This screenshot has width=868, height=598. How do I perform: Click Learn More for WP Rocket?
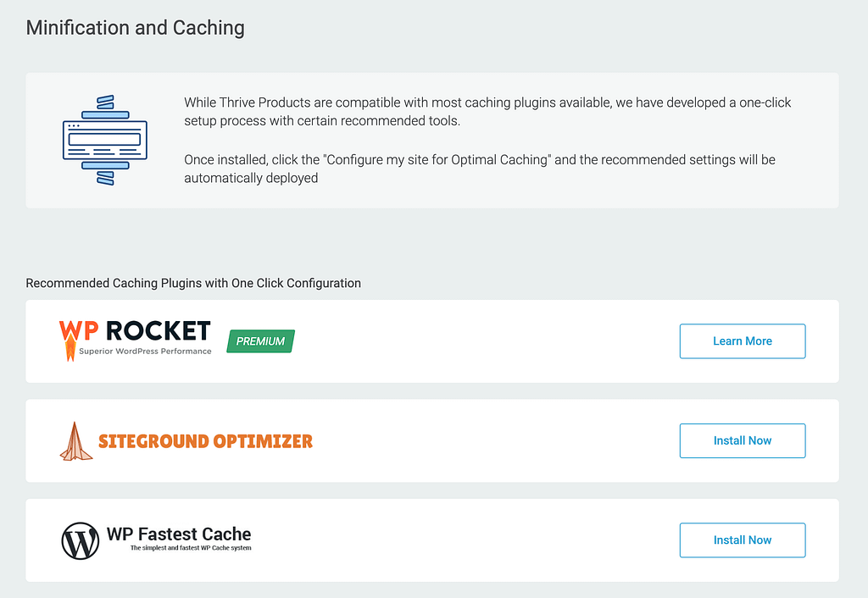coord(743,341)
